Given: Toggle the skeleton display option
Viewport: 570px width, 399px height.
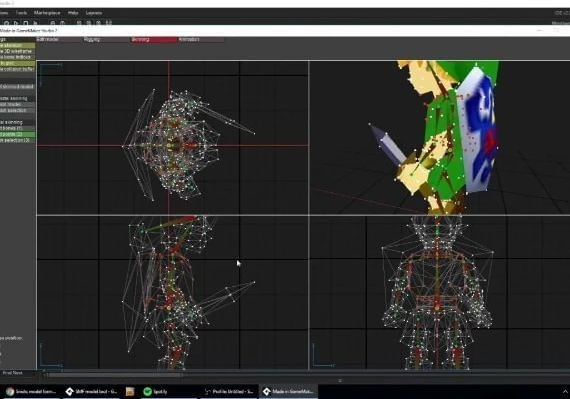Looking at the screenshot, I should click(x=17, y=45).
